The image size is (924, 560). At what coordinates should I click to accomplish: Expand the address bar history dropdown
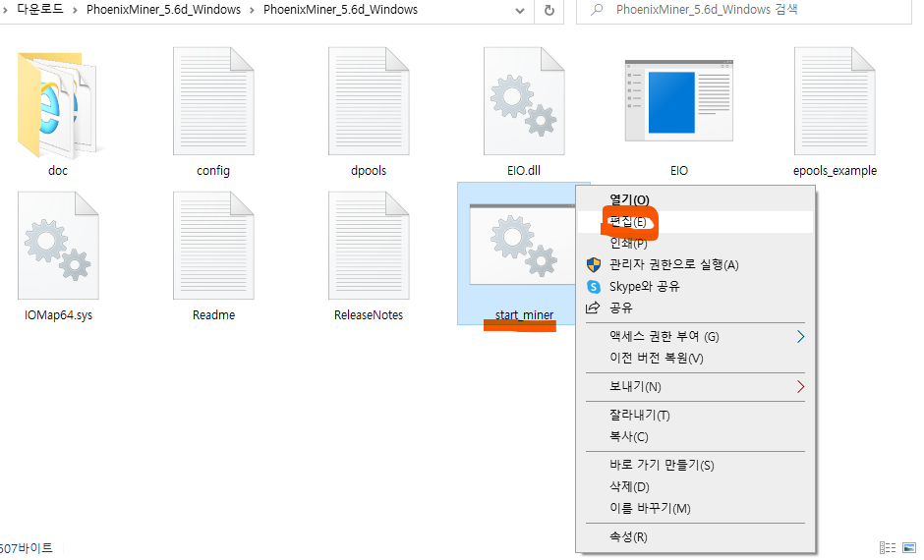(x=520, y=11)
